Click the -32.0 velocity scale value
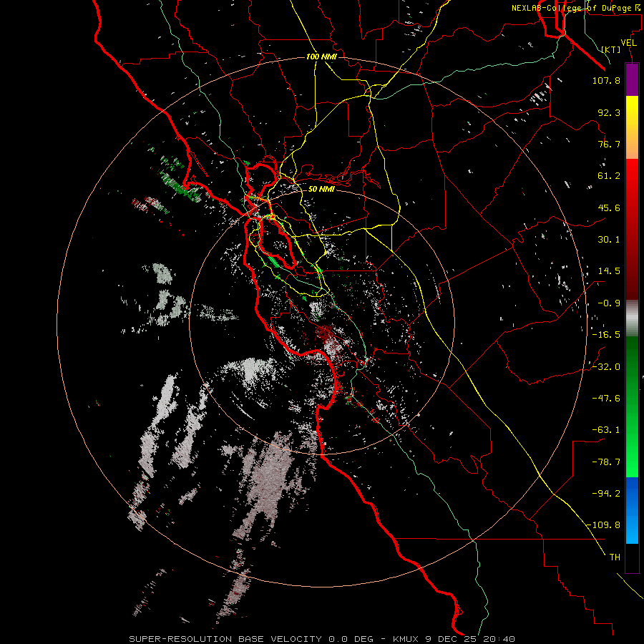Viewport: 644px width, 644px height. [606, 367]
